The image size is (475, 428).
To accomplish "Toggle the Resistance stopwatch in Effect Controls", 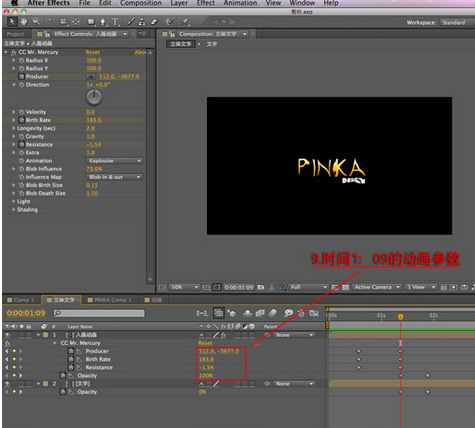I will point(22,144).
